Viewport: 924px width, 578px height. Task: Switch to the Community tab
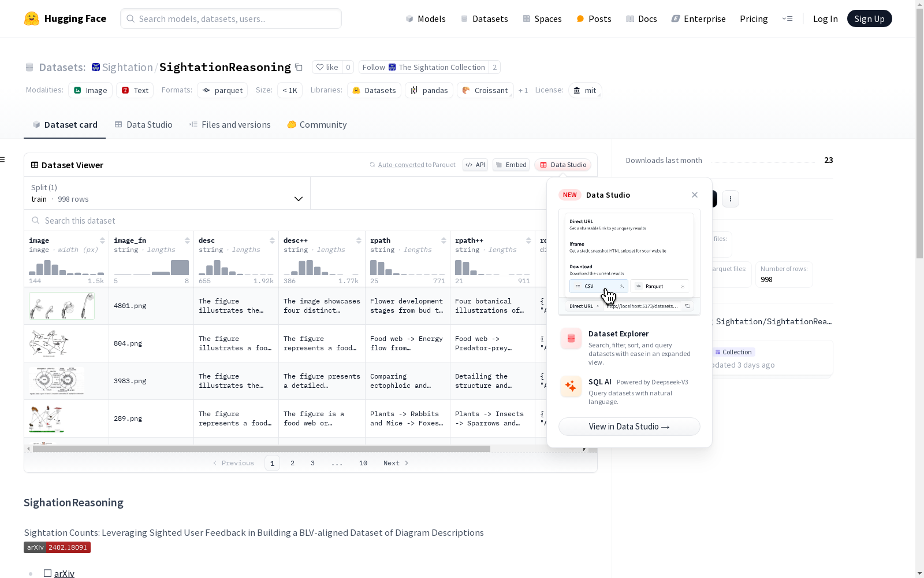click(317, 125)
